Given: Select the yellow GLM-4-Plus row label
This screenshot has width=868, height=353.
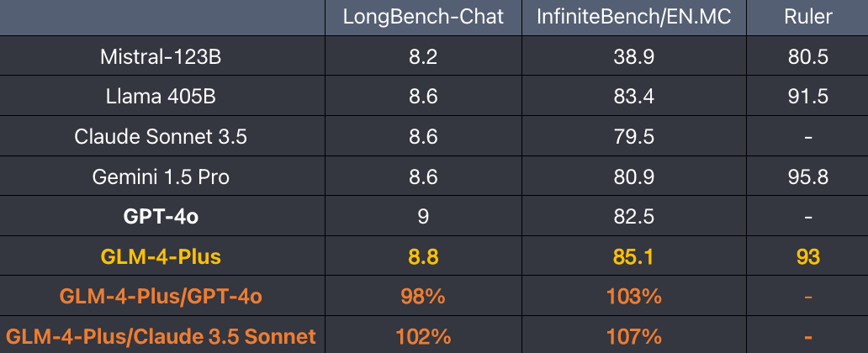Looking at the screenshot, I should pos(161,256).
